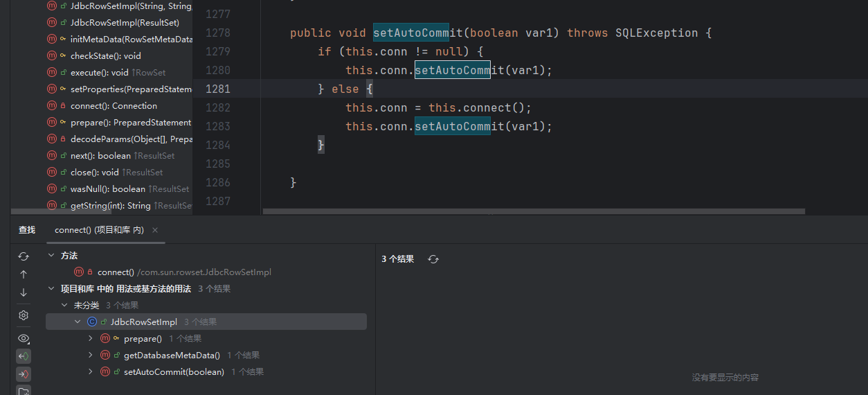Click the editor horizontal scrollbar
Screen dimensions: 868x395
coord(533,211)
